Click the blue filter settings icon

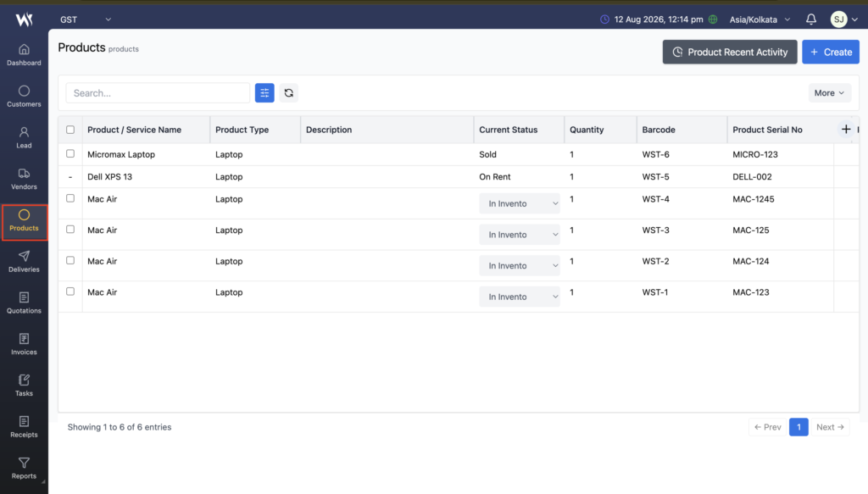264,93
